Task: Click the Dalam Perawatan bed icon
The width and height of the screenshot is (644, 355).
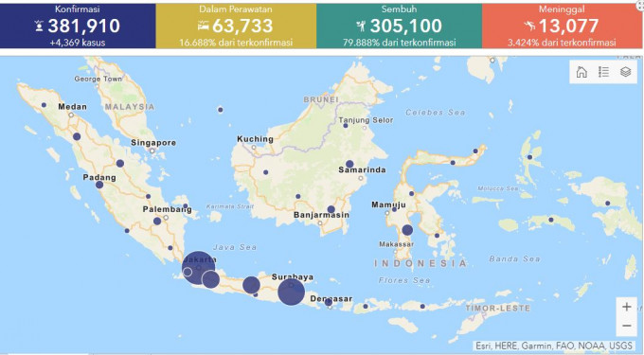Action: tap(204, 26)
